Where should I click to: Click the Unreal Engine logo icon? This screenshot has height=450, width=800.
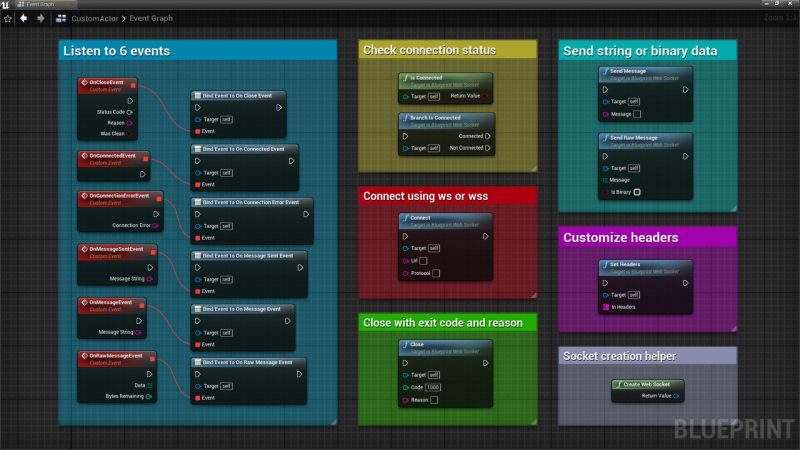pos(5,4)
